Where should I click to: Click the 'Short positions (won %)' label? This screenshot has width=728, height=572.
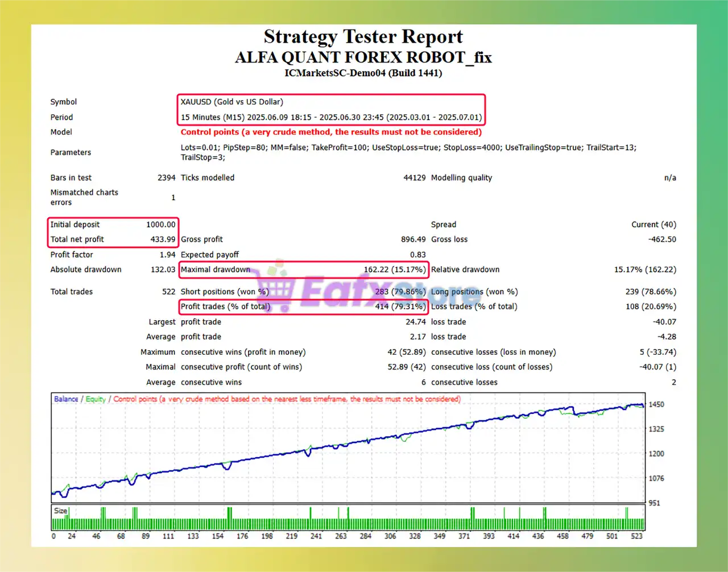[224, 292]
